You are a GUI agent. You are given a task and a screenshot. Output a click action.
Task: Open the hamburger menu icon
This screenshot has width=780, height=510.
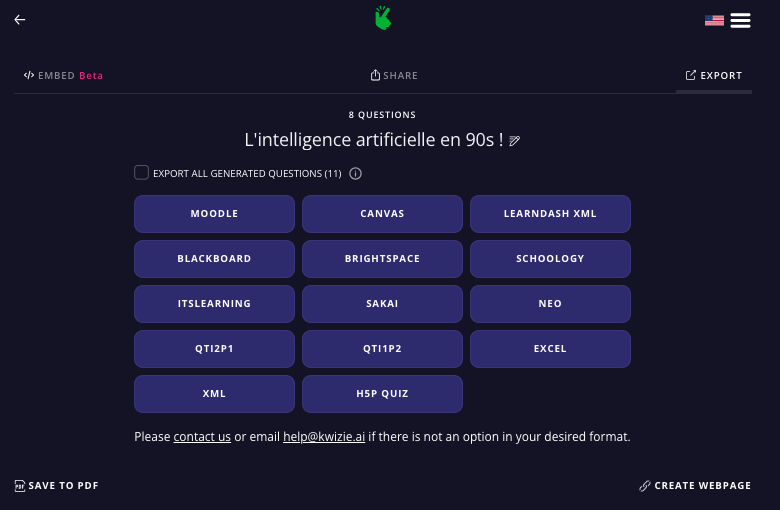740,20
